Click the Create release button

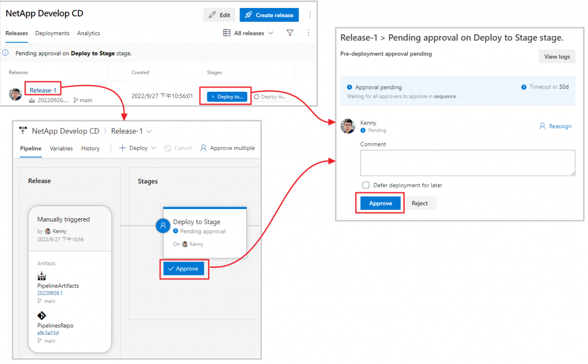(x=269, y=15)
